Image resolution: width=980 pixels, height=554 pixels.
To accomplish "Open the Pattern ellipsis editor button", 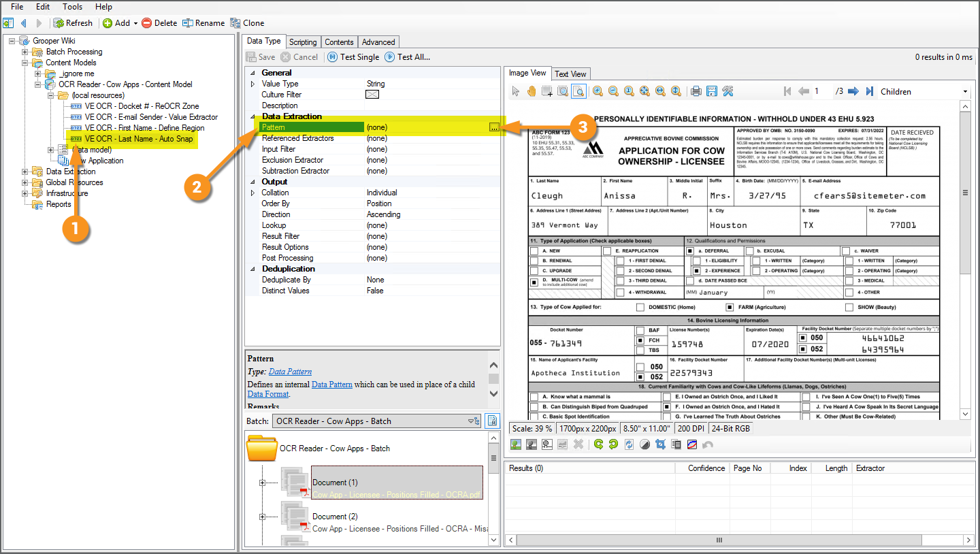I will coord(494,127).
